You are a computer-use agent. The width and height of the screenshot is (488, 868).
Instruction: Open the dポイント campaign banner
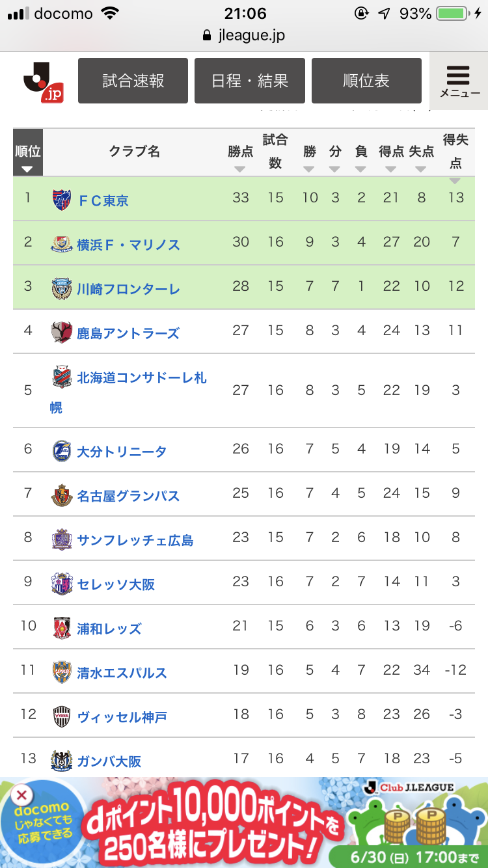pos(244,822)
